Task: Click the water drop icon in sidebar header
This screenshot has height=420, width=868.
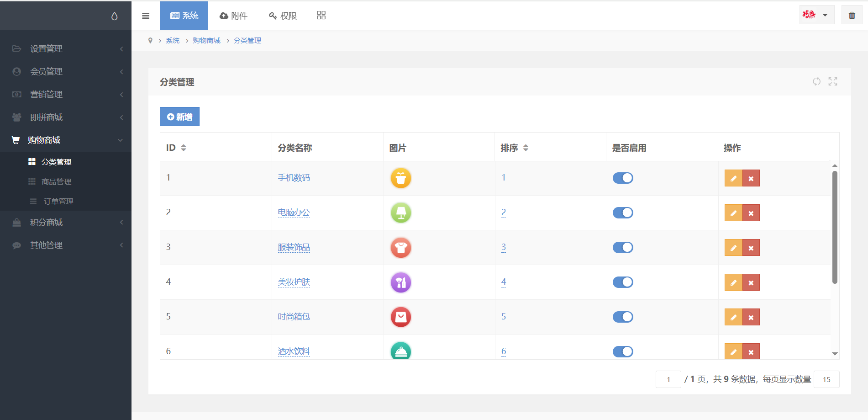Action: (114, 16)
